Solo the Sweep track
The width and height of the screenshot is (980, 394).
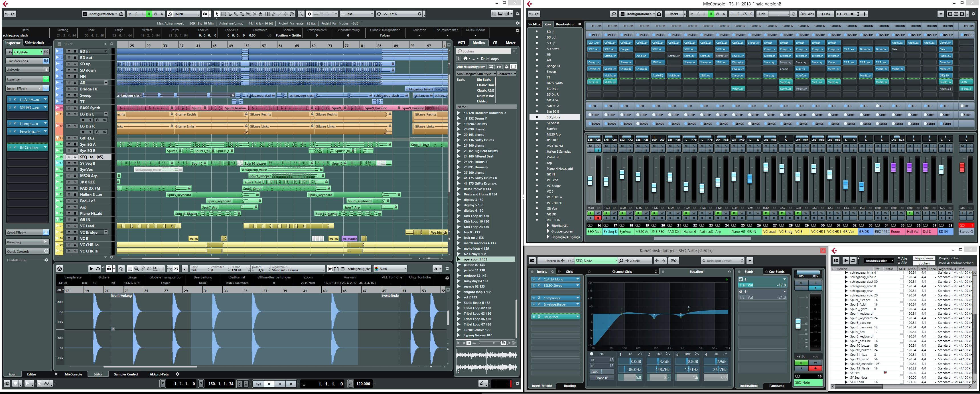coord(75,95)
